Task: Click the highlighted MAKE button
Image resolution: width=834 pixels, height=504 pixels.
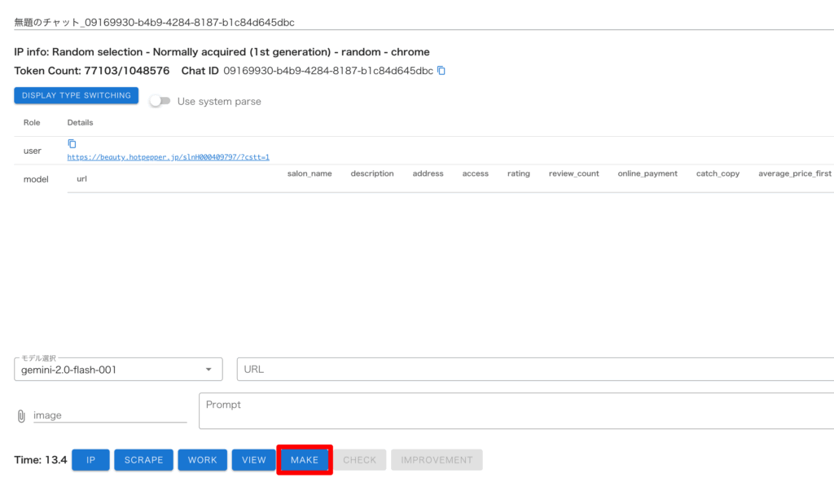Action: (x=305, y=460)
